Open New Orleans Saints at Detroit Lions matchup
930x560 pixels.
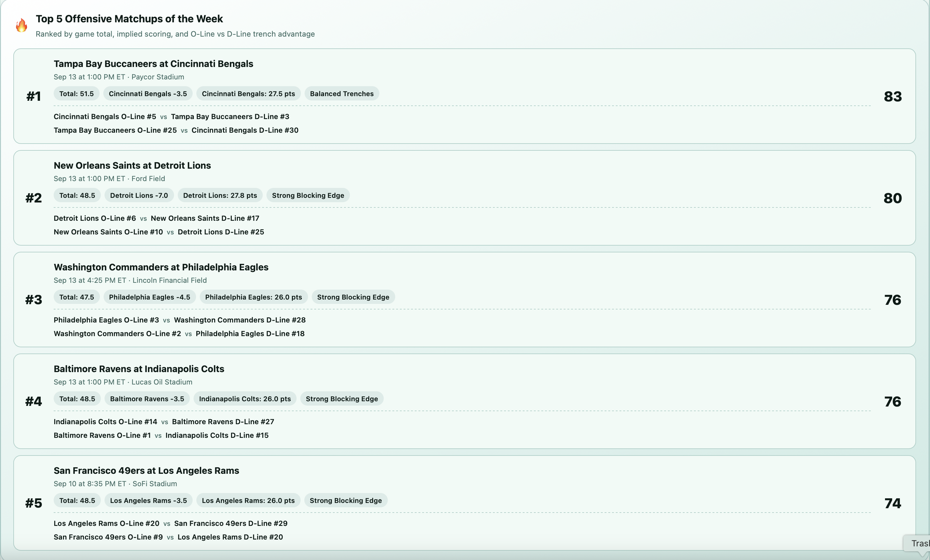point(132,165)
